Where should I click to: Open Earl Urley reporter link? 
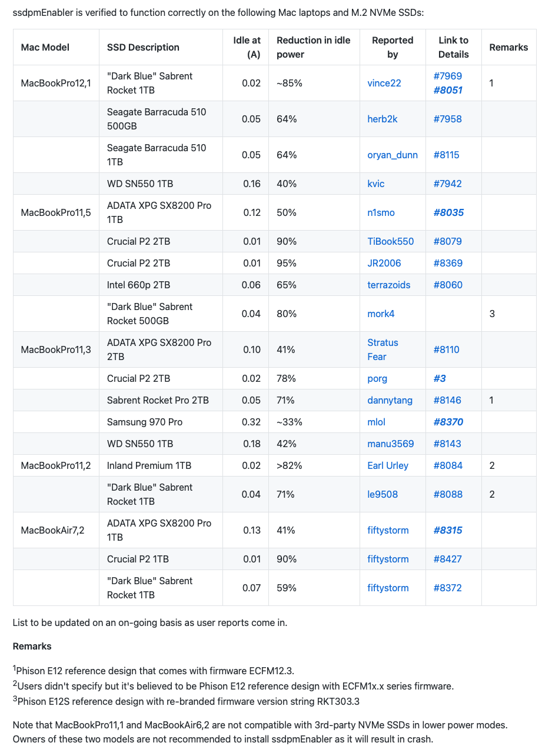click(388, 465)
